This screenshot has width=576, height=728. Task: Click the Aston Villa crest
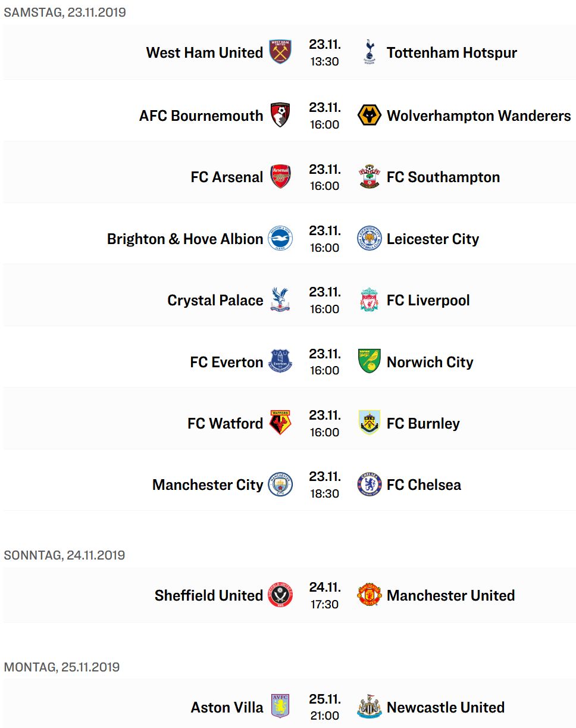pyautogui.click(x=280, y=707)
